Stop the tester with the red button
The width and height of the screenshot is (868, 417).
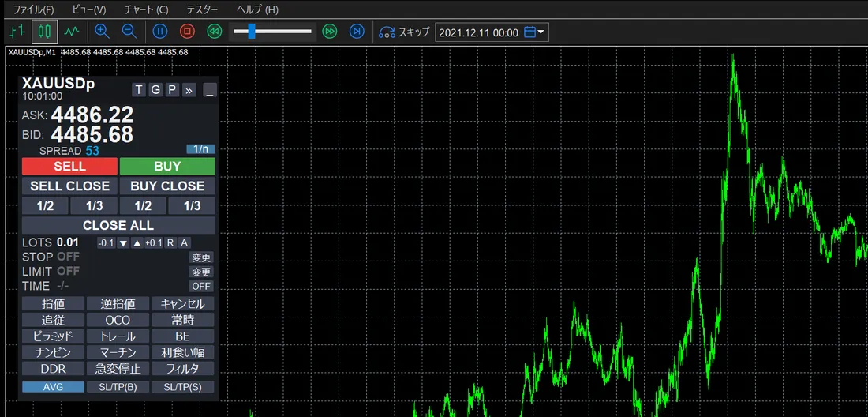(x=187, y=32)
